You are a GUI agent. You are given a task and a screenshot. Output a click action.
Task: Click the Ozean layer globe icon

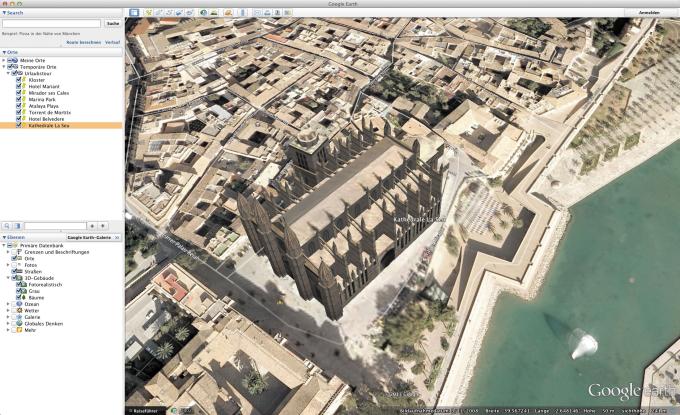tap(20, 304)
